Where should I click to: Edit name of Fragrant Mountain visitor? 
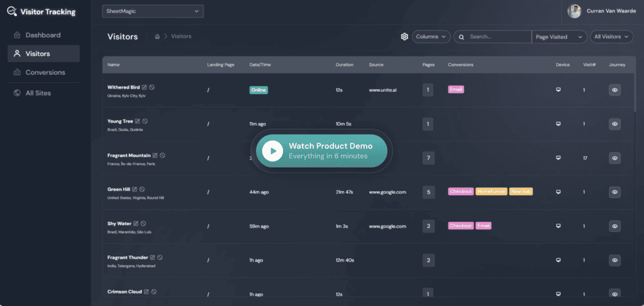155,155
